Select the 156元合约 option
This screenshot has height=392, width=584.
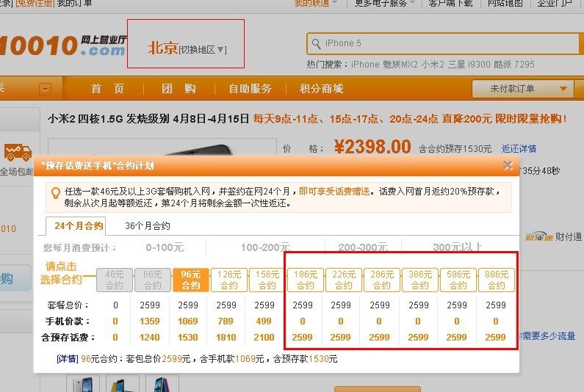click(x=267, y=280)
